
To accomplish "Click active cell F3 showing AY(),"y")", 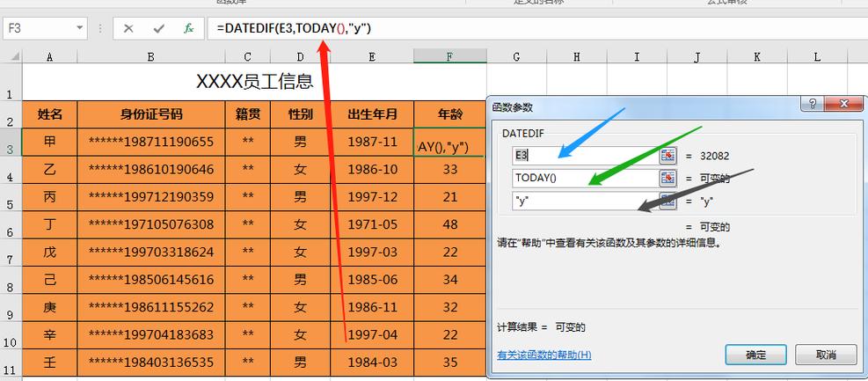I will point(450,142).
